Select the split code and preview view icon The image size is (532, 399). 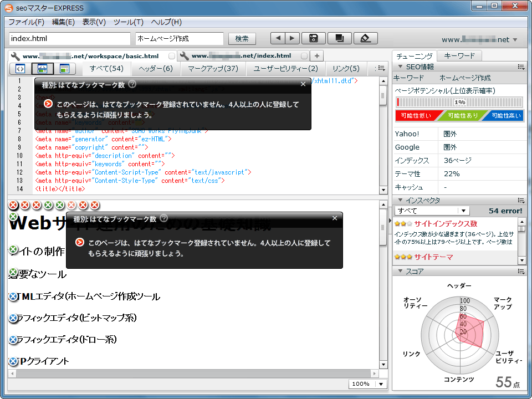[x=42, y=69]
